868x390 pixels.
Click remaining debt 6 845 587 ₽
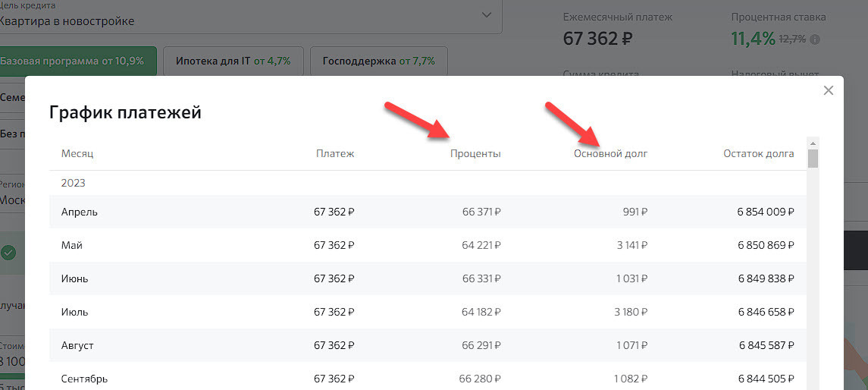tap(766, 346)
